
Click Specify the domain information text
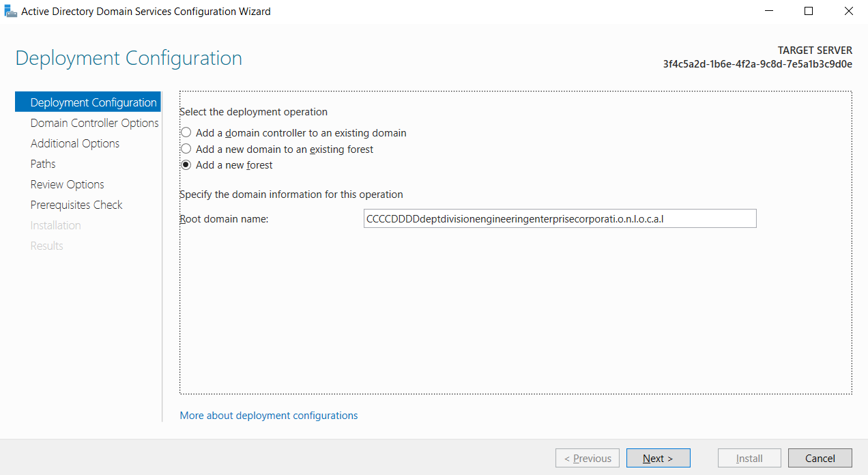pyautogui.click(x=291, y=195)
